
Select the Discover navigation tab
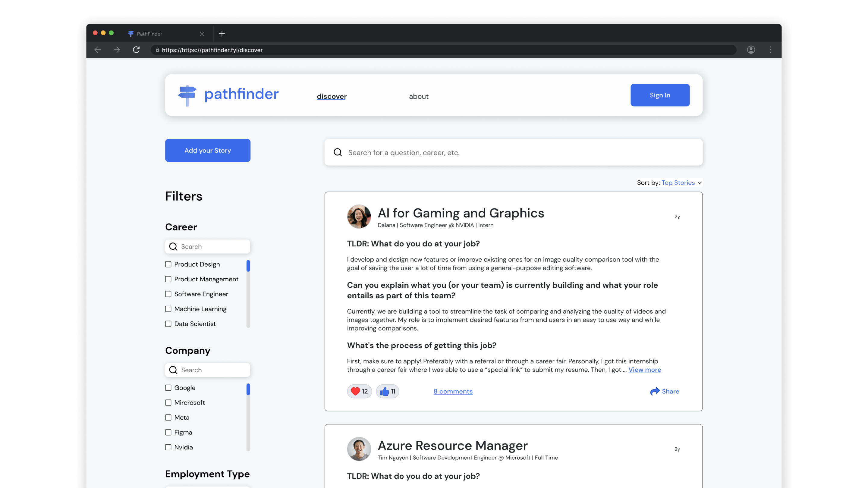point(332,96)
